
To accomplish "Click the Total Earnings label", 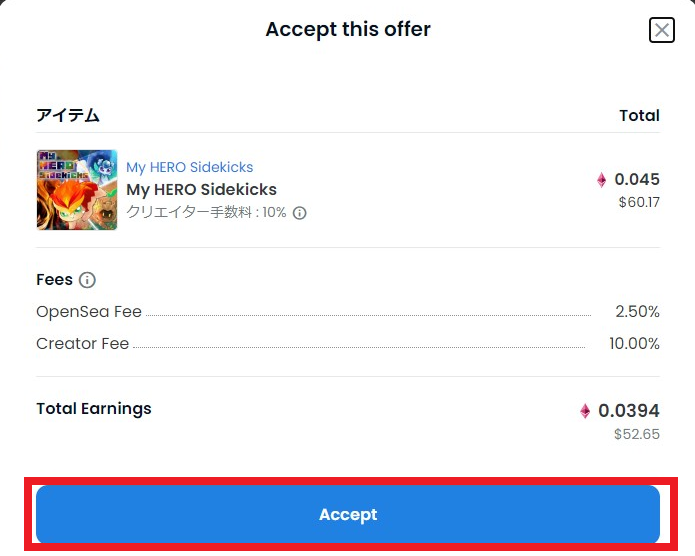I will pyautogui.click(x=94, y=409).
